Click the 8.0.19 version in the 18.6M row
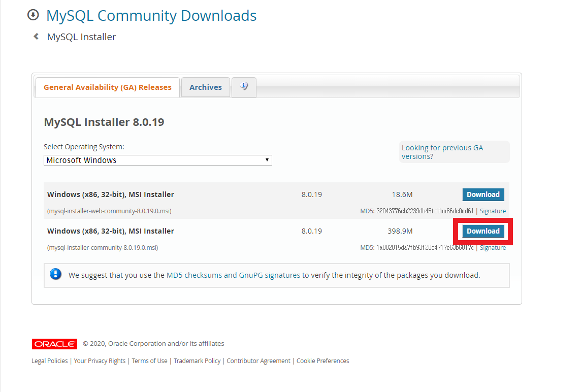The width and height of the screenshot is (581, 392). click(312, 194)
